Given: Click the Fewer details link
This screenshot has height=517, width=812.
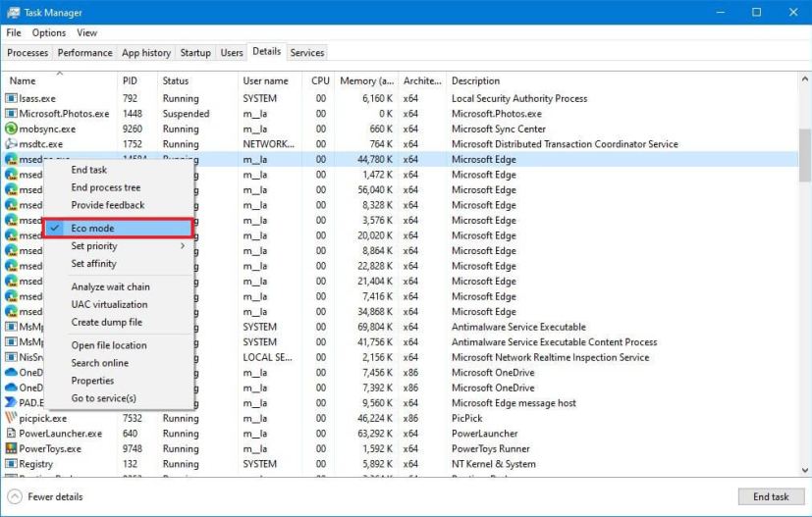Looking at the screenshot, I should [x=55, y=496].
